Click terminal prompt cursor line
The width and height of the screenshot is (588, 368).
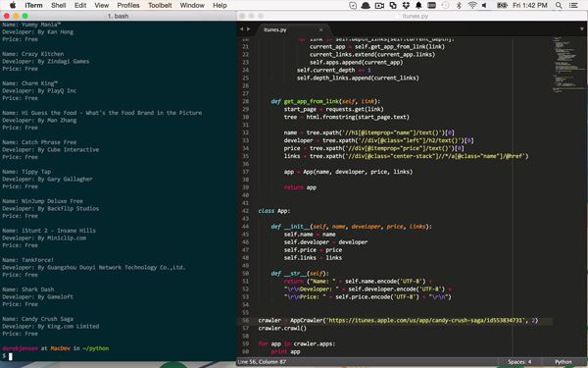click(x=10, y=356)
